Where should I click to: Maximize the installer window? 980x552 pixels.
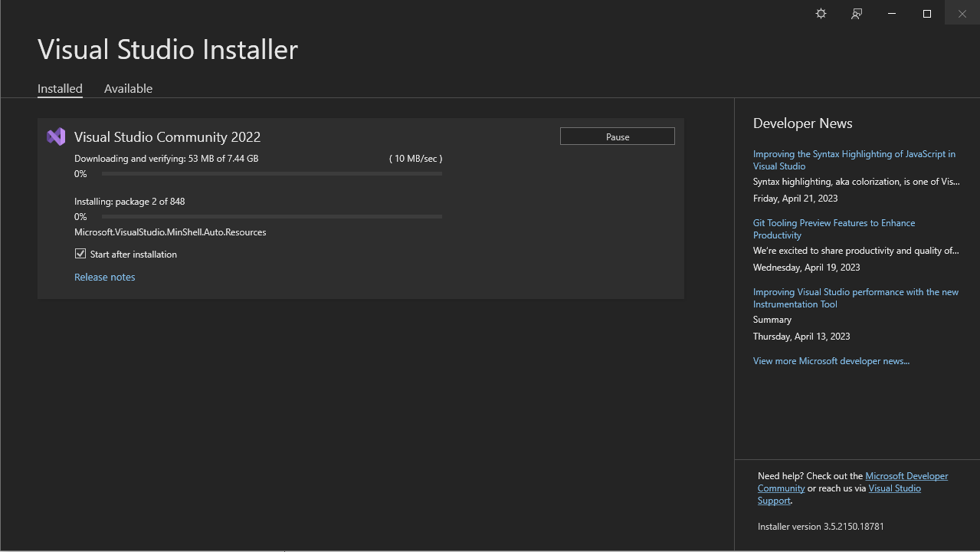coord(927,14)
